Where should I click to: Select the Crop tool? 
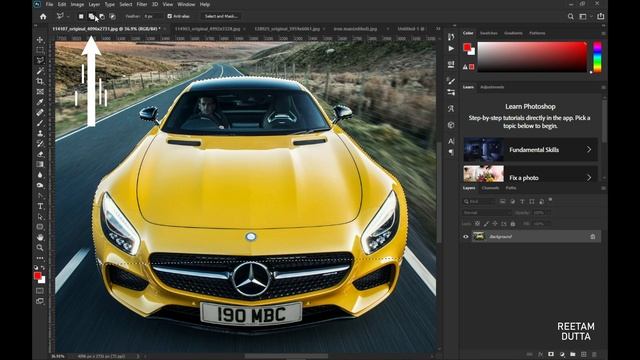(x=40, y=81)
